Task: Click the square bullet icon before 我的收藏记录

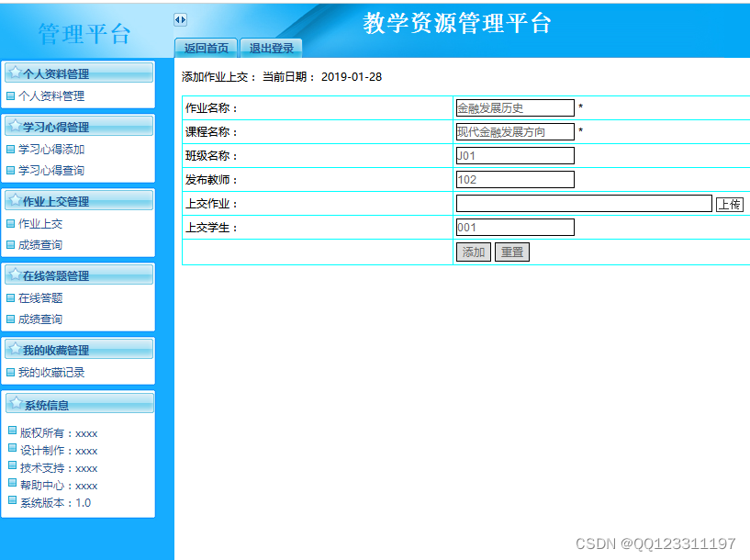Action: 10,372
